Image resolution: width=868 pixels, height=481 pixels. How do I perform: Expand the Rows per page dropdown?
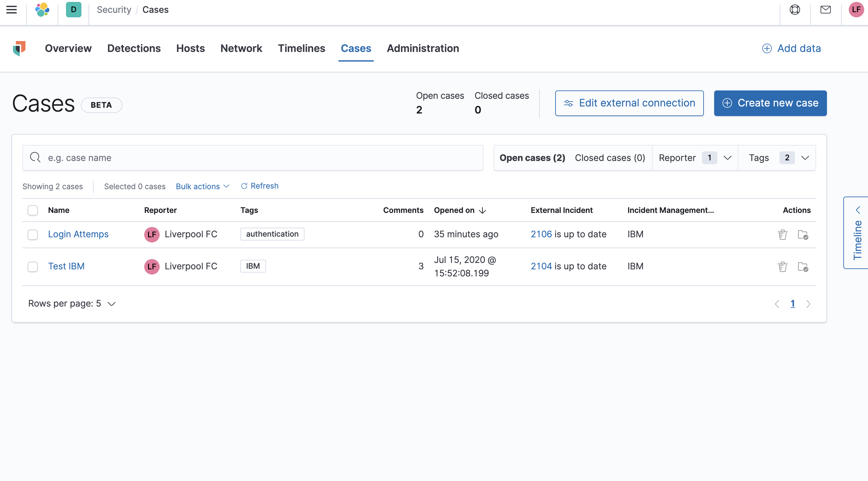point(111,303)
